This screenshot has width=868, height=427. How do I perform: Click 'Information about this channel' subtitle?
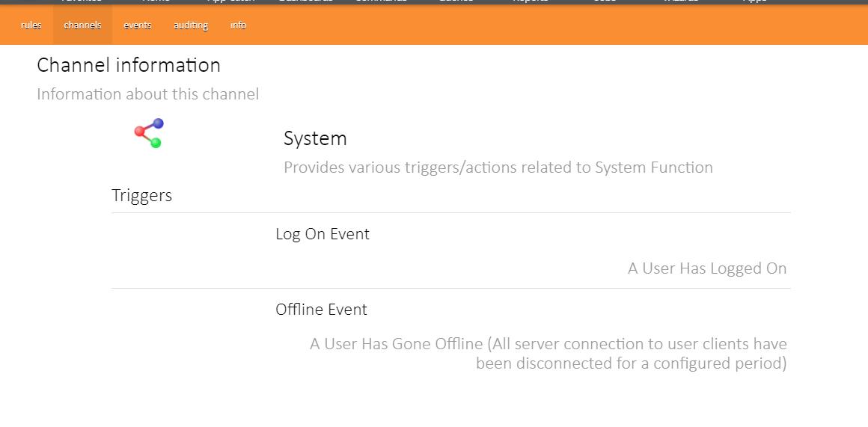pyautogui.click(x=147, y=94)
